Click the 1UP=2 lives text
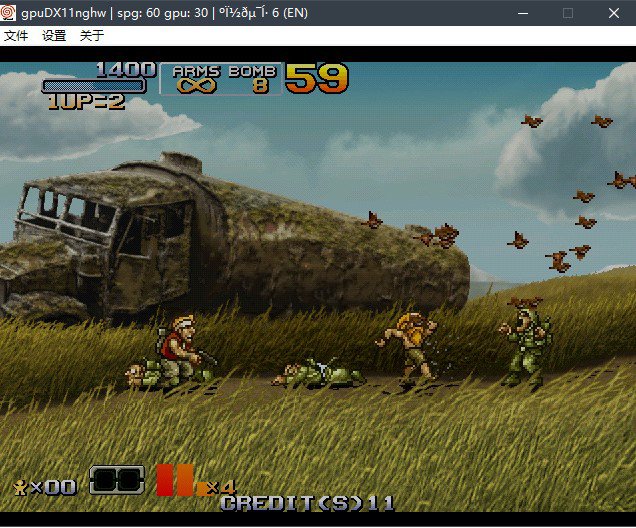The width and height of the screenshot is (636, 528). click(86, 102)
